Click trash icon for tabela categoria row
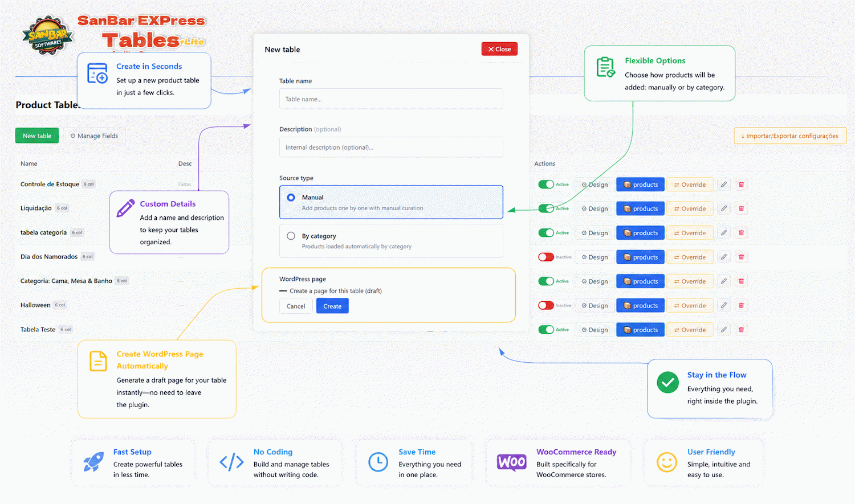Viewport: 855px width, 504px height. (741, 233)
